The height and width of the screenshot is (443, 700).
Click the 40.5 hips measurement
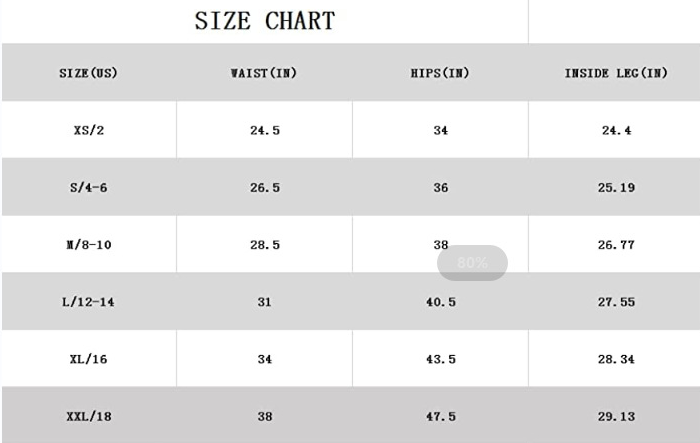440,302
